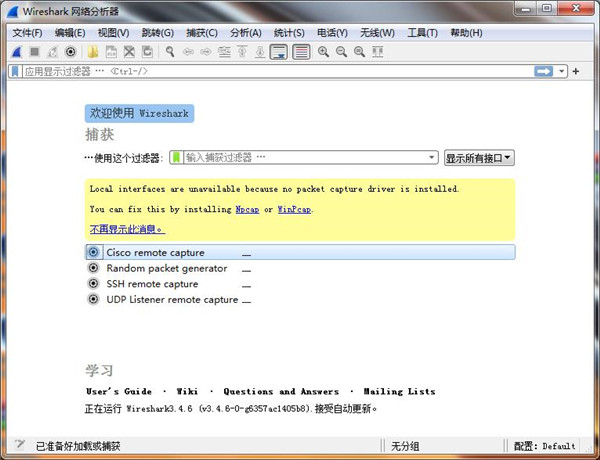
Task: Click the capture filter input field
Action: click(x=305, y=157)
